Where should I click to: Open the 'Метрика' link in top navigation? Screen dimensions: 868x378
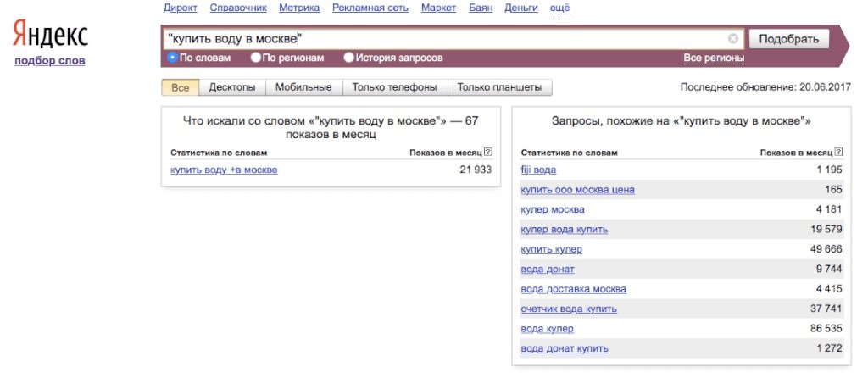click(x=299, y=8)
